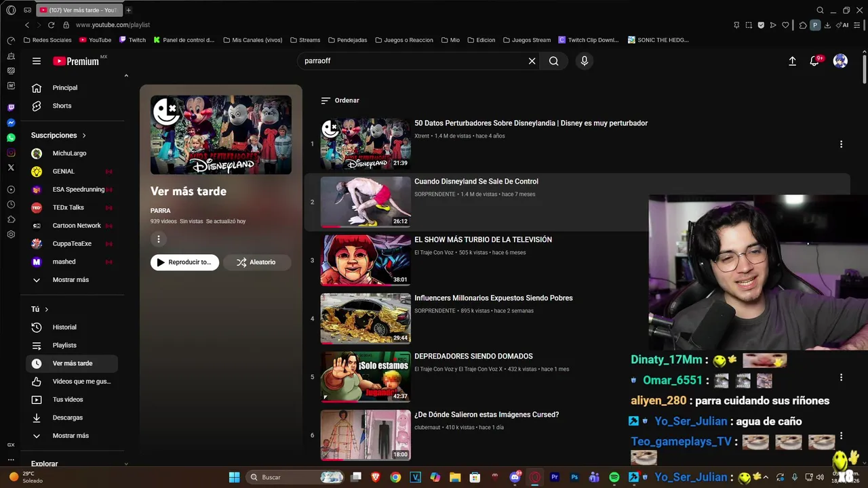This screenshot has width=868, height=488.
Task: Open the Shorts section in sidebar
Action: [72, 106]
